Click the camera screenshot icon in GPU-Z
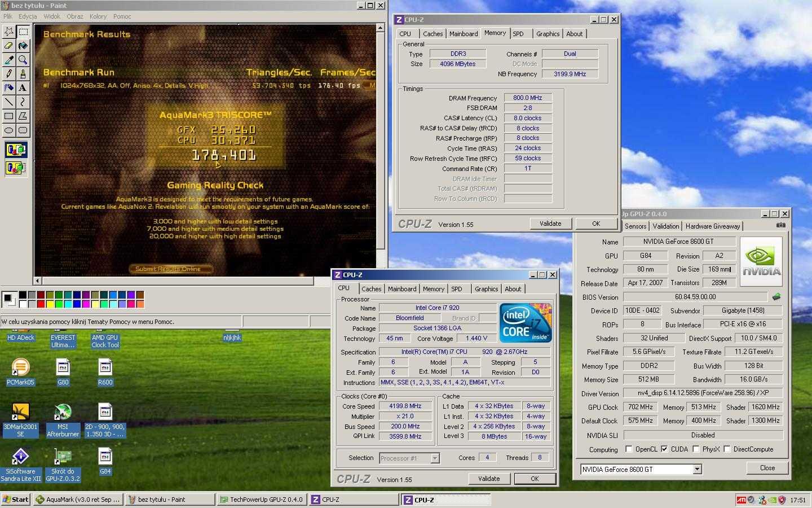This screenshot has height=508, width=812. [x=780, y=225]
